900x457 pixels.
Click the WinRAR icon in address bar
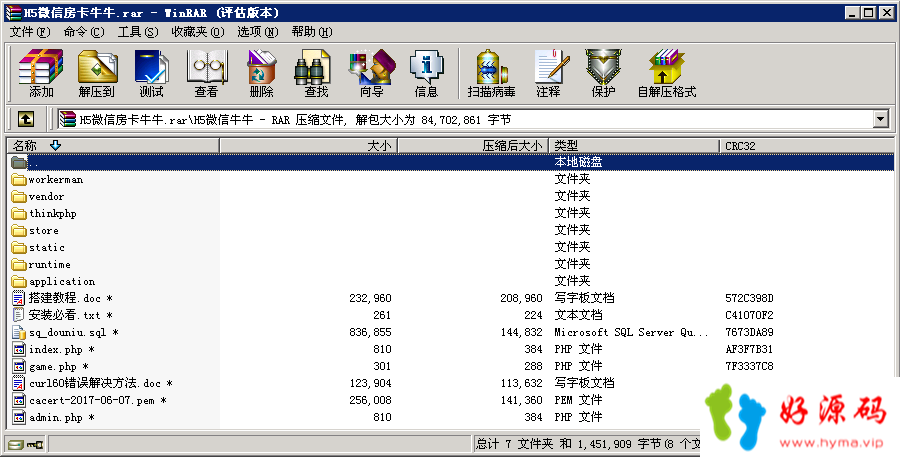(68, 119)
